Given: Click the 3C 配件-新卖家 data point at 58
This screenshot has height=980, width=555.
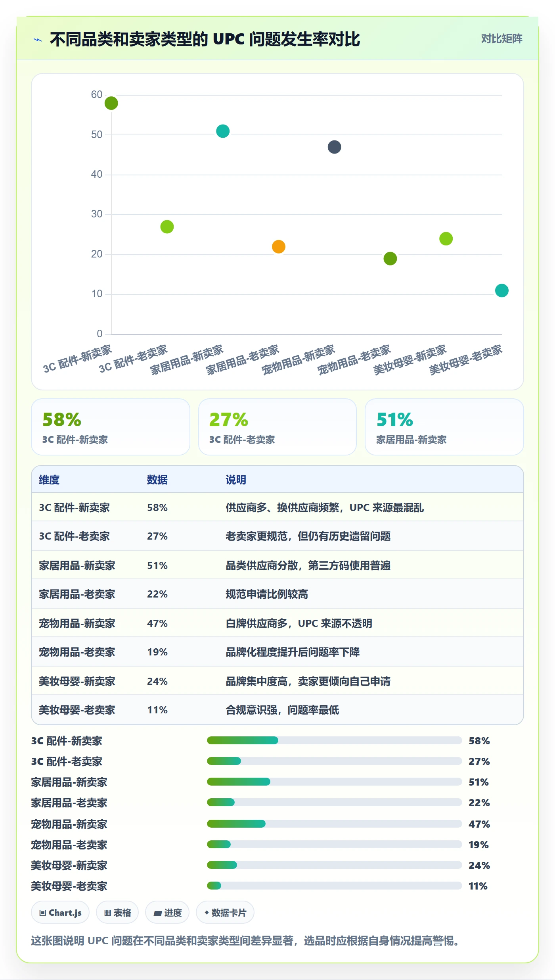Looking at the screenshot, I should (111, 103).
